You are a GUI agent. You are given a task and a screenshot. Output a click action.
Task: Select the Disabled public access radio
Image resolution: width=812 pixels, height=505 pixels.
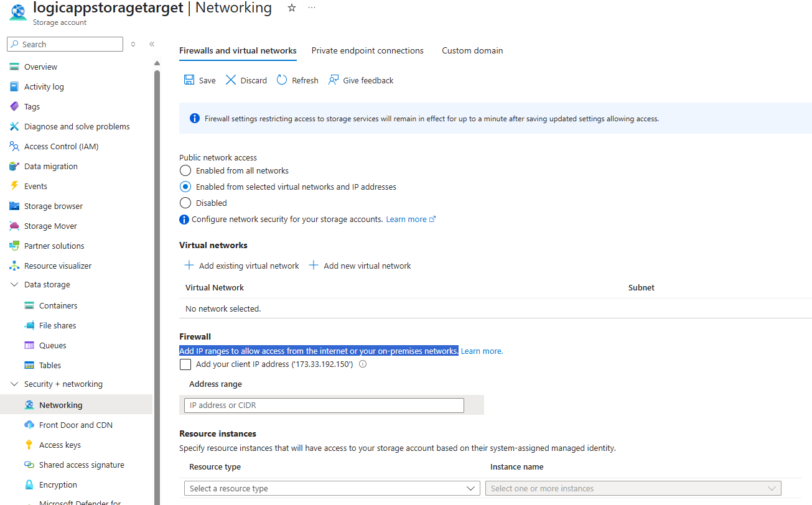[x=185, y=203]
